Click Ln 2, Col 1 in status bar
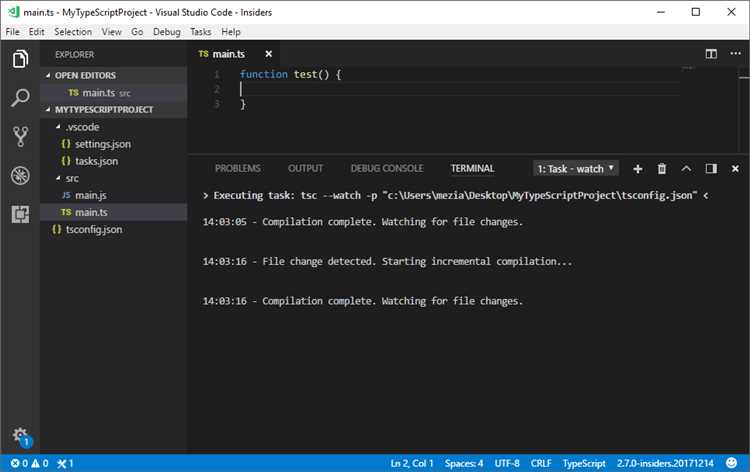750x472 pixels. [x=412, y=463]
